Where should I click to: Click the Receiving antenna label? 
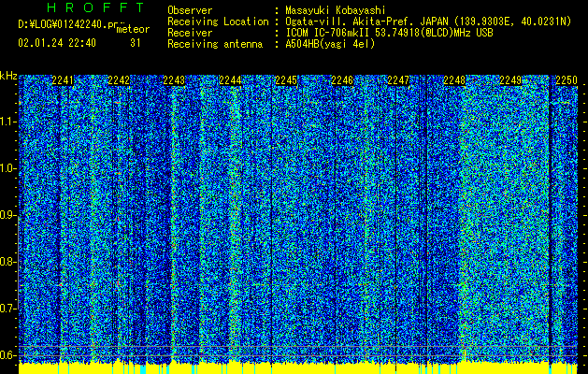215,44
